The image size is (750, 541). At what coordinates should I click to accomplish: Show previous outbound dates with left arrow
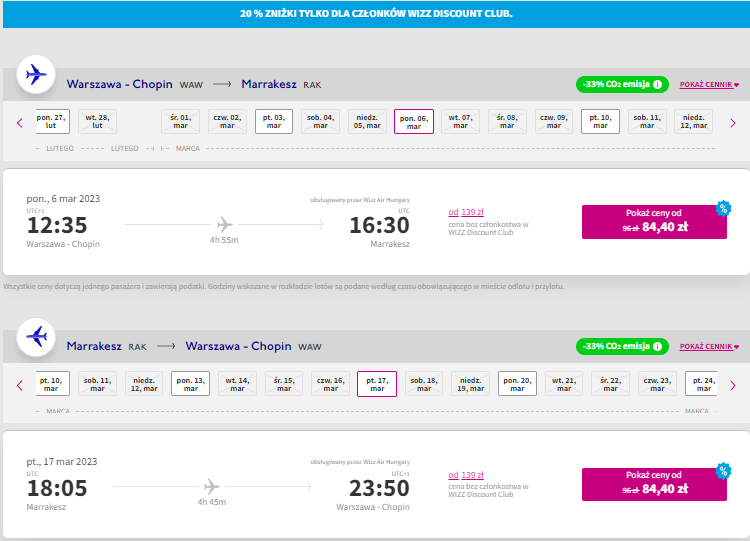tap(20, 123)
